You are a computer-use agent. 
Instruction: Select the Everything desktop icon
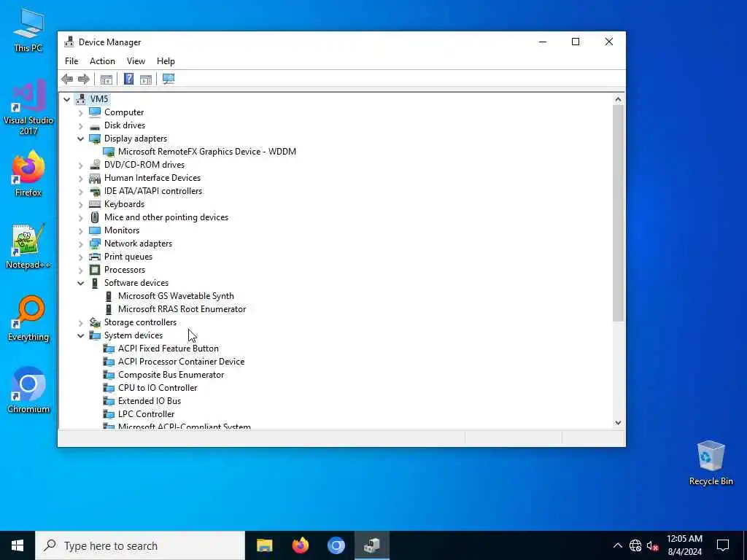pyautogui.click(x=28, y=319)
